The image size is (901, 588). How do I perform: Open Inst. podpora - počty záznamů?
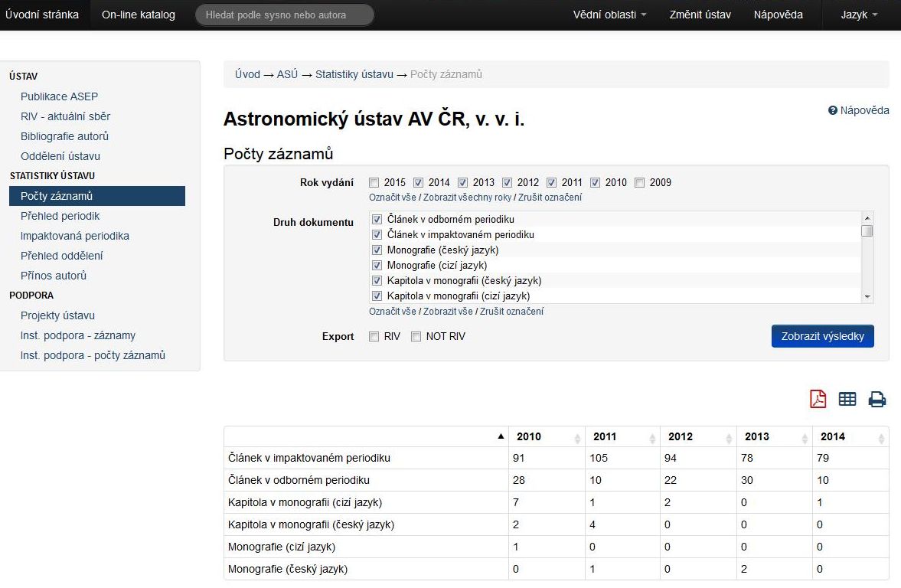(93, 356)
